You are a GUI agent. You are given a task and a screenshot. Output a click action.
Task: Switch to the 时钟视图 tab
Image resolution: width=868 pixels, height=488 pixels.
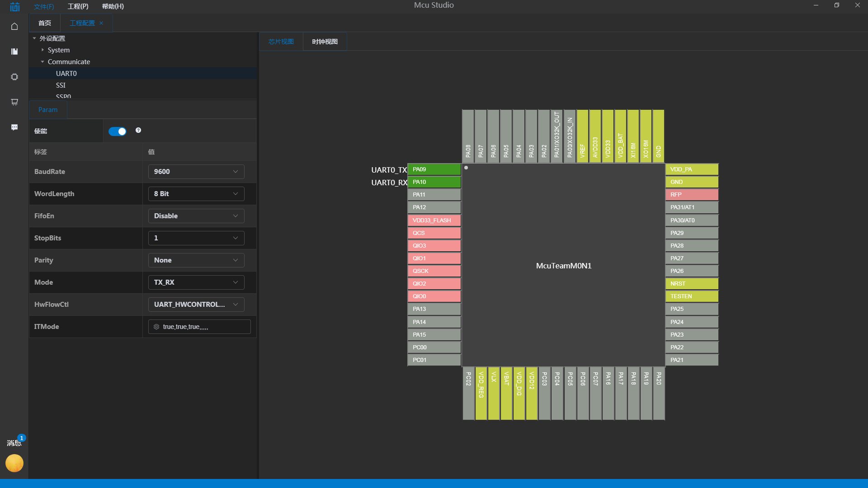(325, 42)
